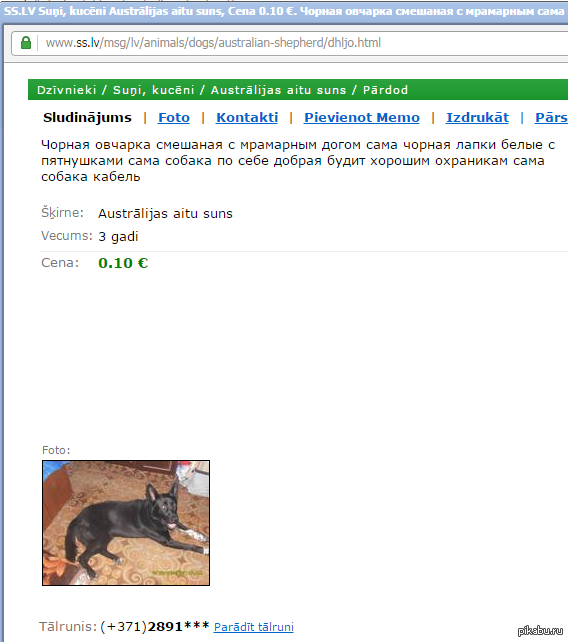
Task: Click the green 0.10 € price
Action: [x=123, y=263]
